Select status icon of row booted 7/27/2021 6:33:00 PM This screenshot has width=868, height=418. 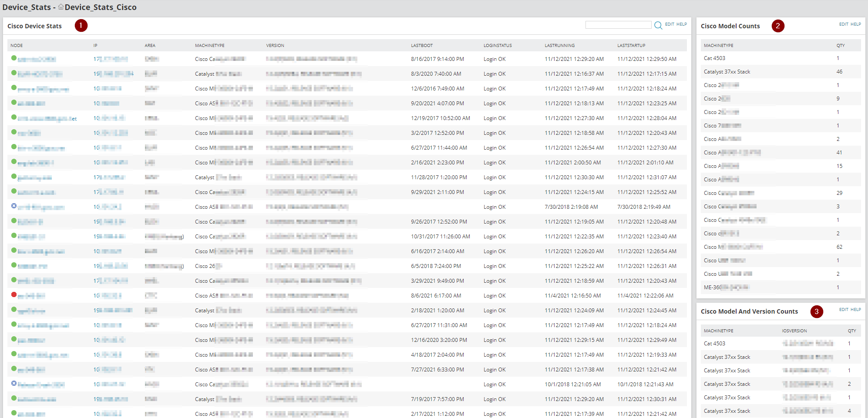tap(14, 368)
